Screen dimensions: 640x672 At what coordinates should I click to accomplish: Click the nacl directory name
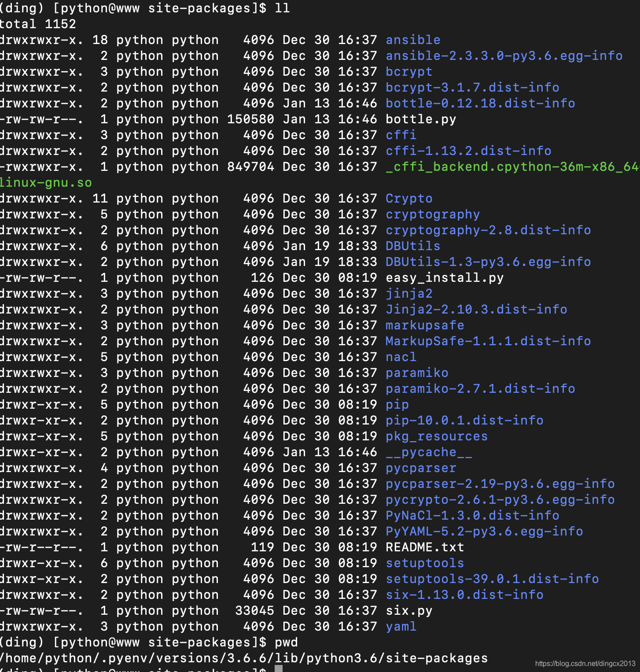[x=401, y=357]
